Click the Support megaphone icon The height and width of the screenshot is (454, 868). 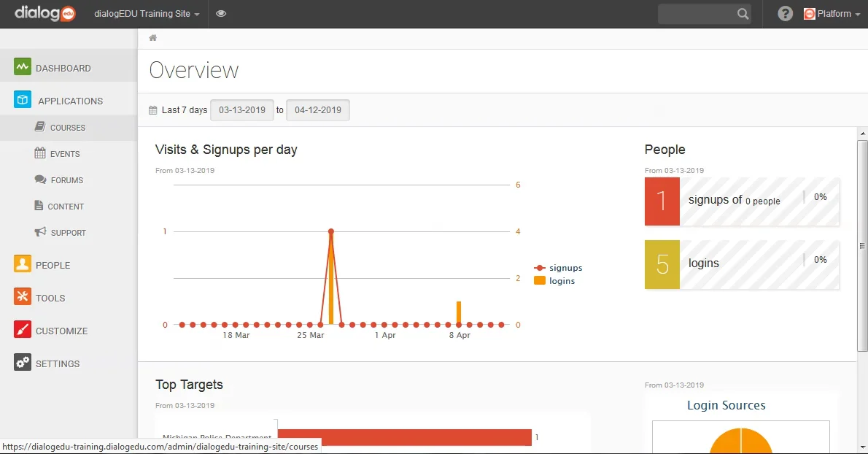40,232
